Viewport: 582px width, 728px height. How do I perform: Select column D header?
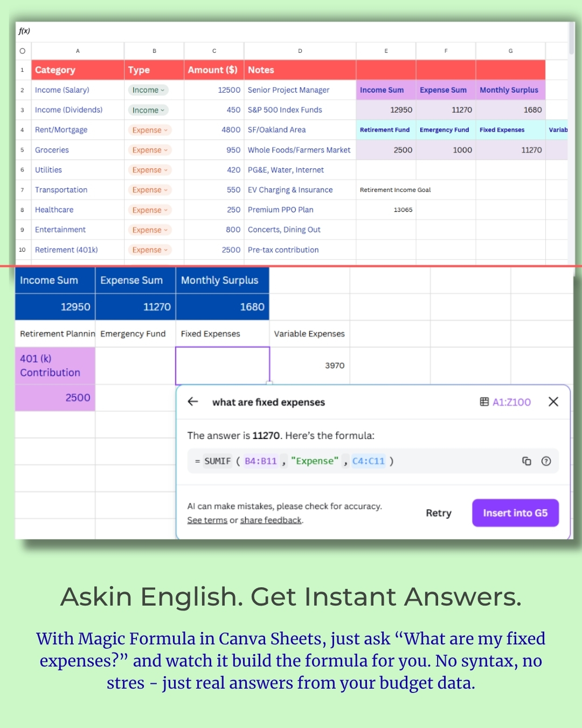pyautogui.click(x=300, y=51)
